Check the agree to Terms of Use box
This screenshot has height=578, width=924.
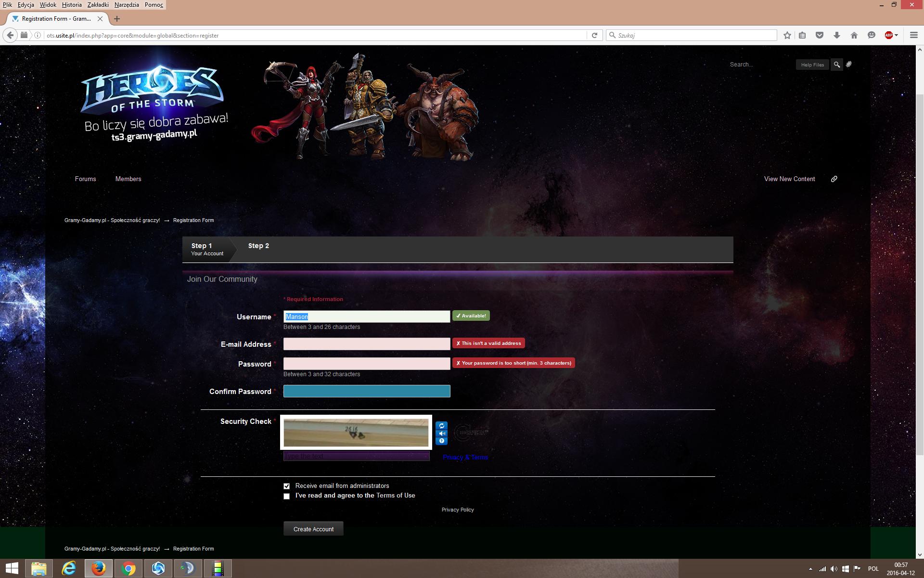tap(287, 496)
